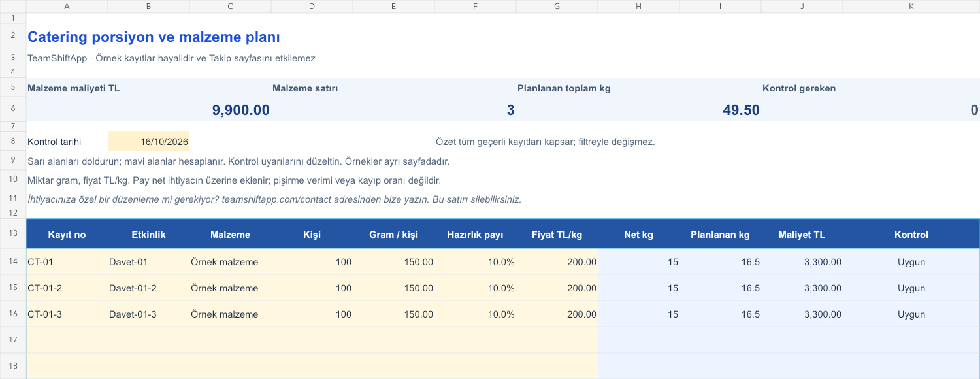Select column J header
Image resolution: width=980 pixels, height=379 pixels.
pyautogui.click(x=802, y=7)
